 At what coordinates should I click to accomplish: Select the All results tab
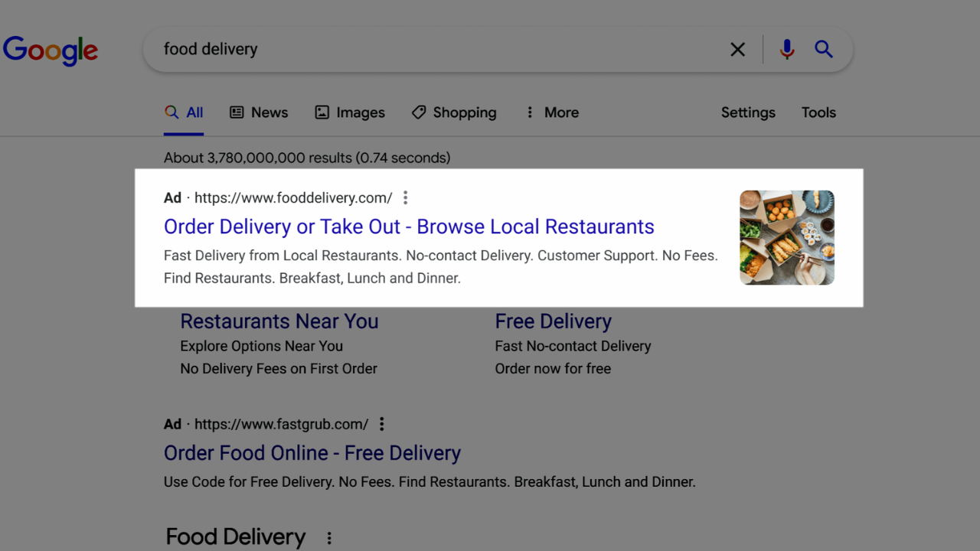click(x=184, y=112)
